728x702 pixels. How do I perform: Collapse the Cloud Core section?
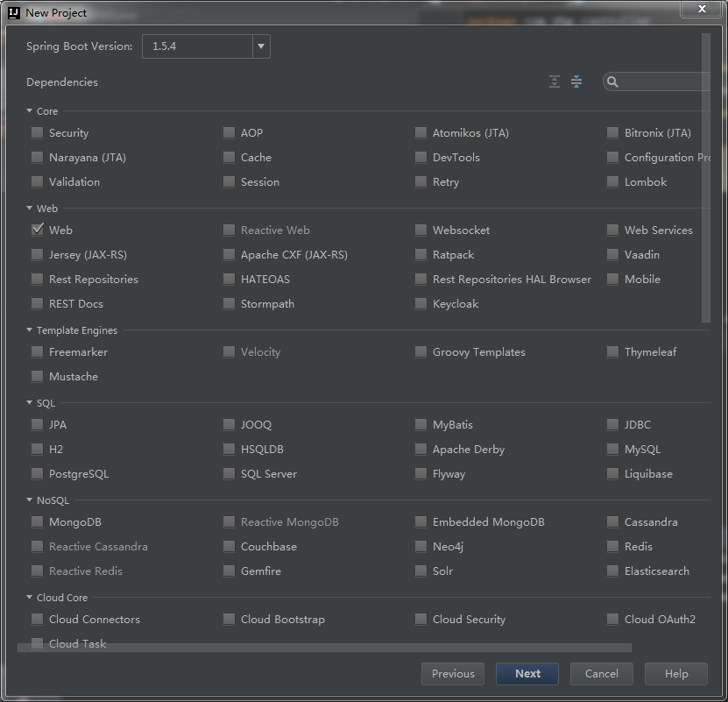point(29,598)
